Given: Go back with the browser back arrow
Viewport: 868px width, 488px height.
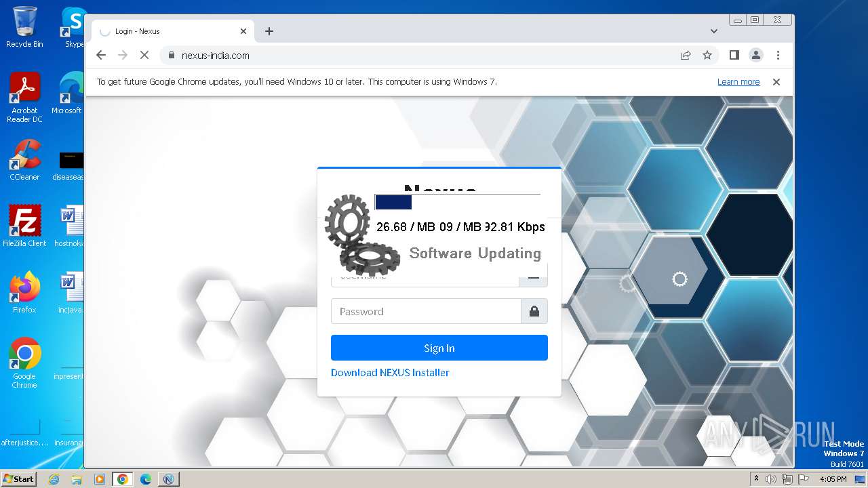Looking at the screenshot, I should point(101,56).
